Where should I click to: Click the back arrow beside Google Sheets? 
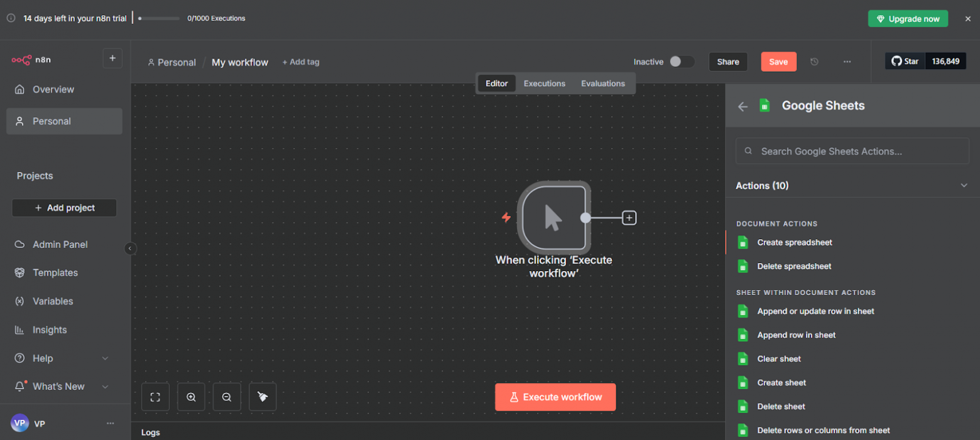click(x=743, y=107)
